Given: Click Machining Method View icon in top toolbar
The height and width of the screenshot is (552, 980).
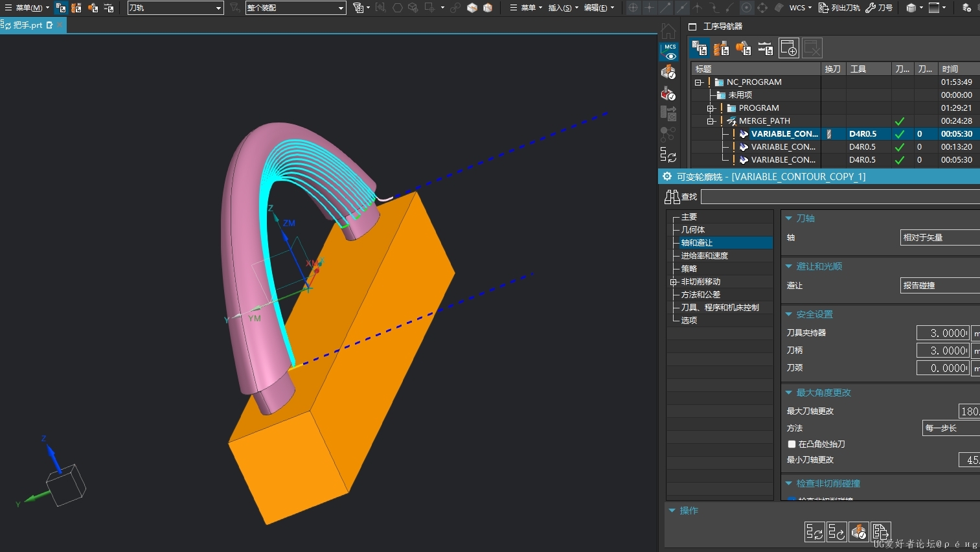Looking at the screenshot, I should tap(109, 8).
